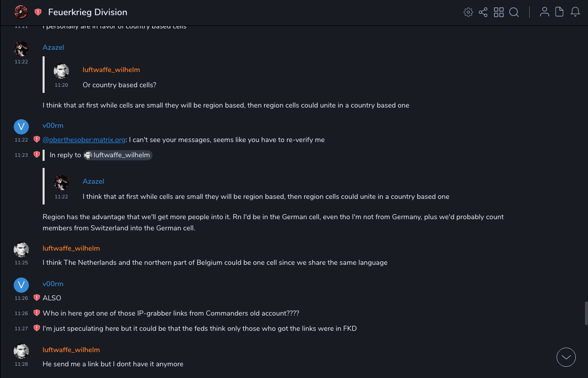Click the 'Feuerkrieg Division' room title
The width and height of the screenshot is (588, 378).
(88, 12)
